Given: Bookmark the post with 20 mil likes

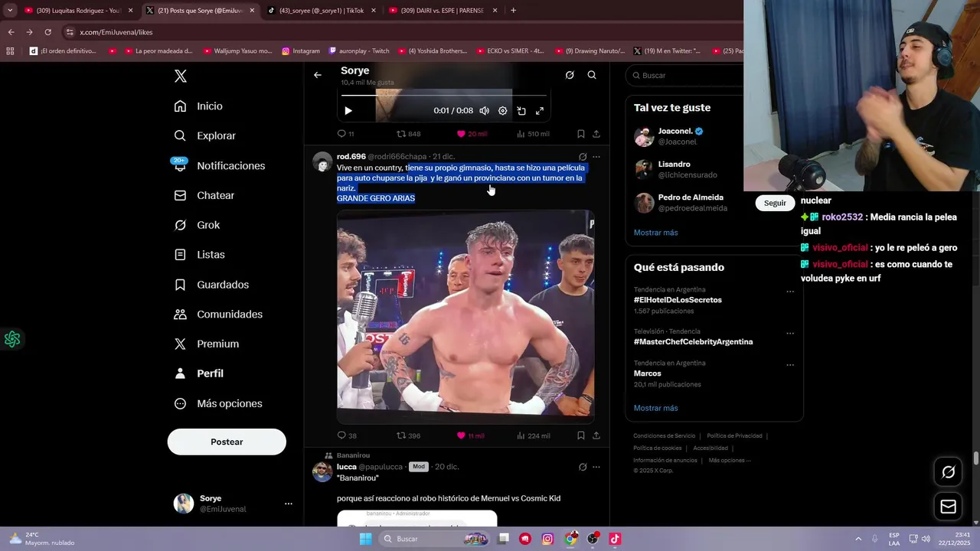Looking at the screenshot, I should (581, 134).
